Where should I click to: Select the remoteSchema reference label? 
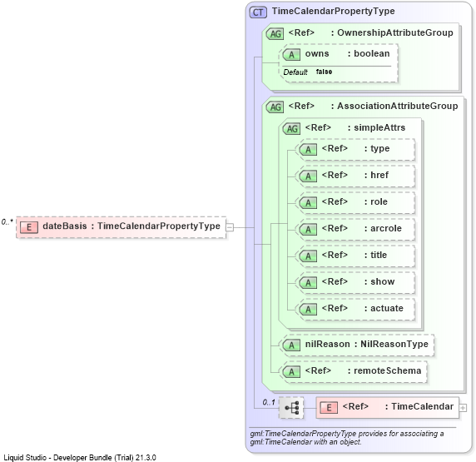click(x=363, y=371)
